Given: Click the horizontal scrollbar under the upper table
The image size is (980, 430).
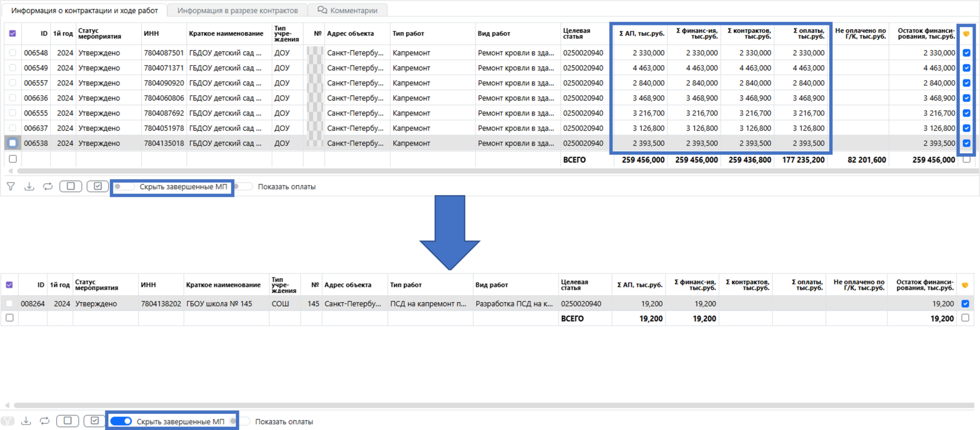Looking at the screenshot, I should tap(479, 171).
